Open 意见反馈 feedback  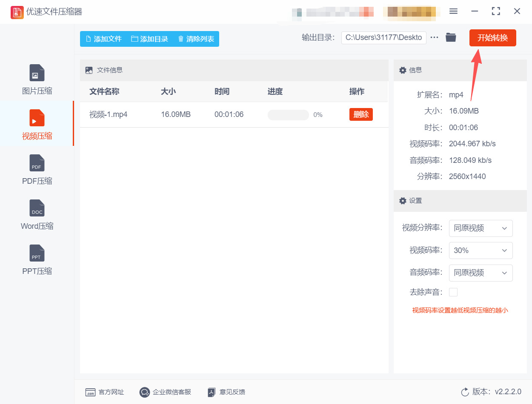(x=226, y=392)
